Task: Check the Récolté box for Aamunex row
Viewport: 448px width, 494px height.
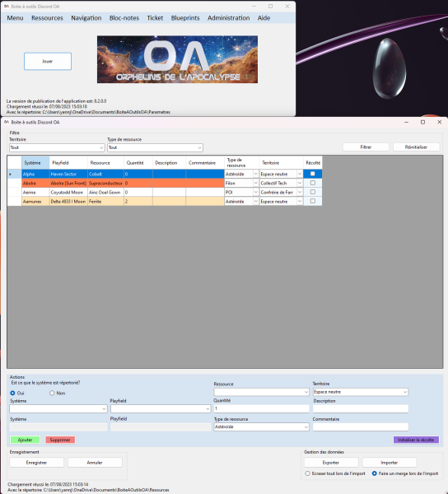Action: click(x=312, y=201)
